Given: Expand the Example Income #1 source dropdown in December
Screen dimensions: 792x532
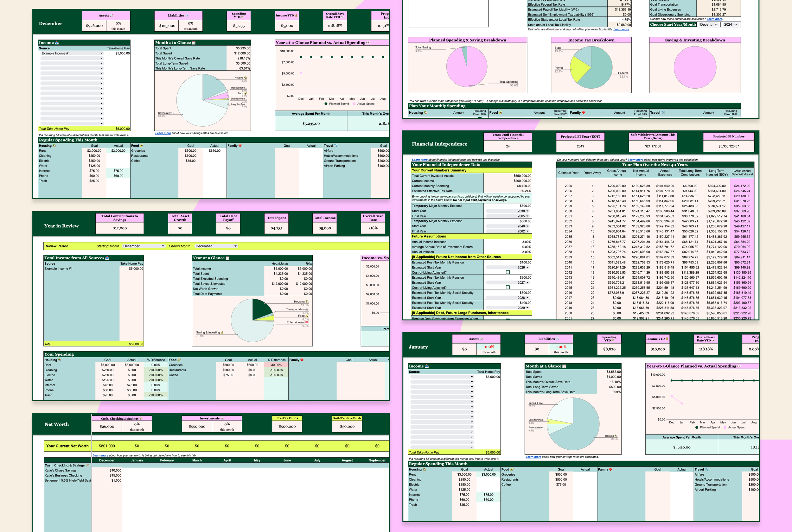Looking at the screenshot, I should click(101, 53).
